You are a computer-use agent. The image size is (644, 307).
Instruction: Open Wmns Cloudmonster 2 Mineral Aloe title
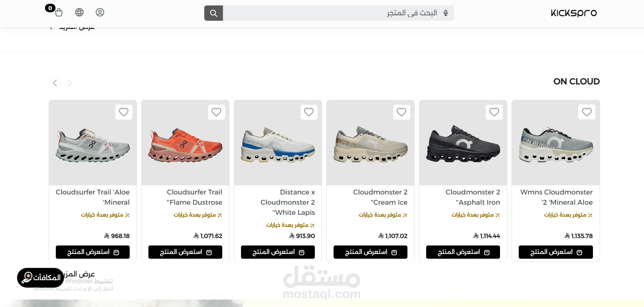[557, 197]
